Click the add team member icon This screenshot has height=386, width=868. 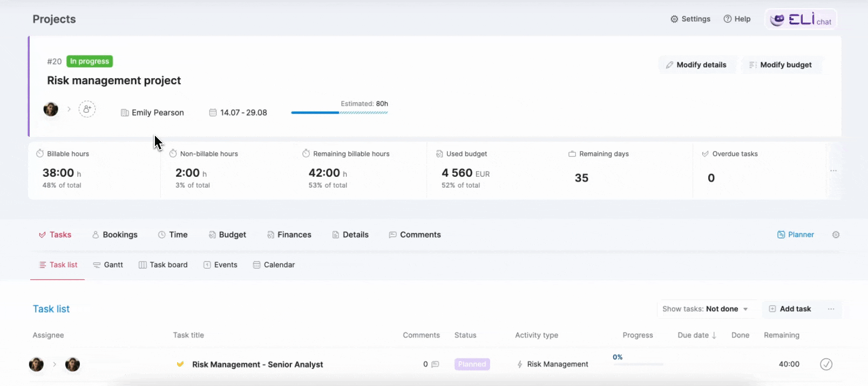(87, 109)
